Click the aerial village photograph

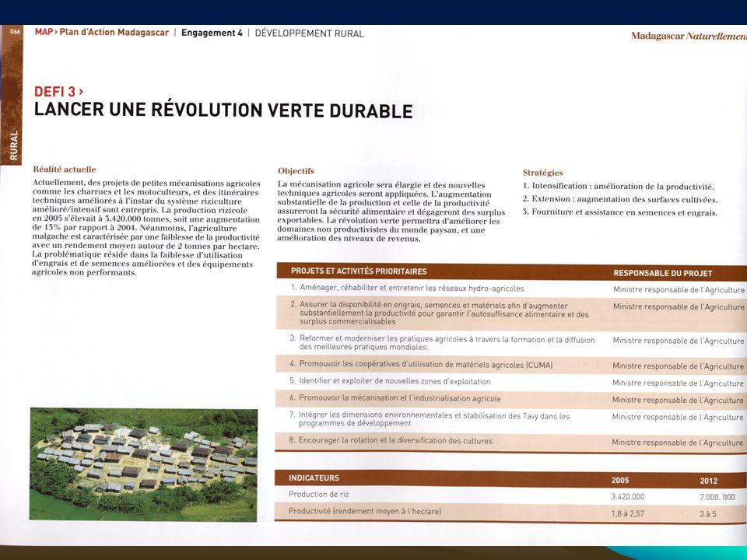tap(143, 464)
